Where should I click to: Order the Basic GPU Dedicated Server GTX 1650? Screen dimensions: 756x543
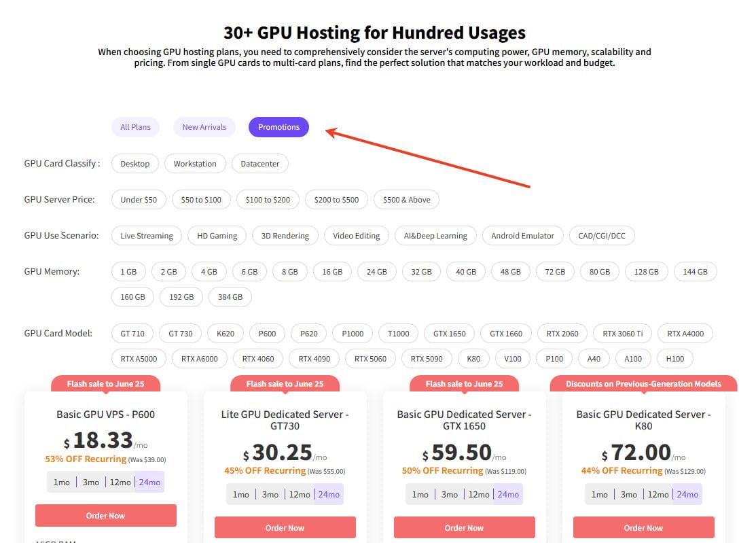coord(465,527)
